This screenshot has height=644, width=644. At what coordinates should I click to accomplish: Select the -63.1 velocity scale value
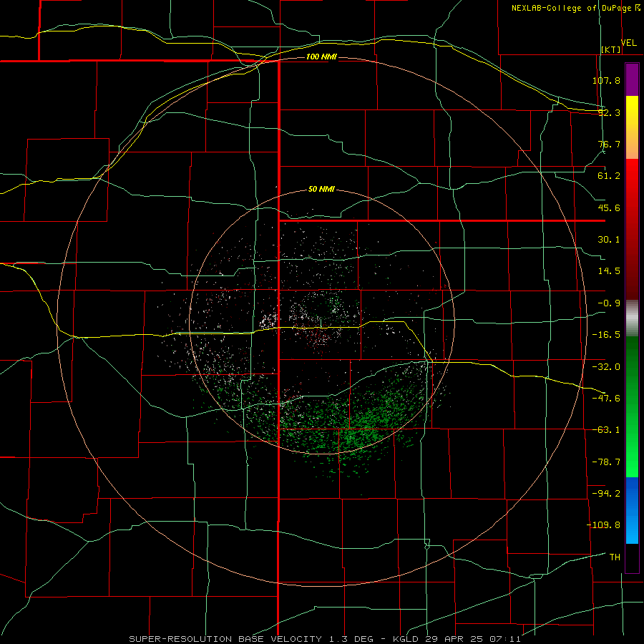[x=606, y=430]
